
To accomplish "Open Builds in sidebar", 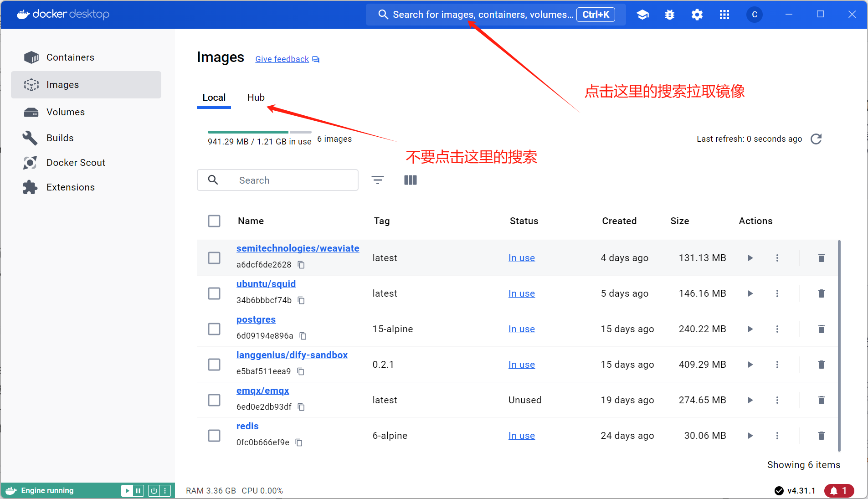I will (x=86, y=138).
